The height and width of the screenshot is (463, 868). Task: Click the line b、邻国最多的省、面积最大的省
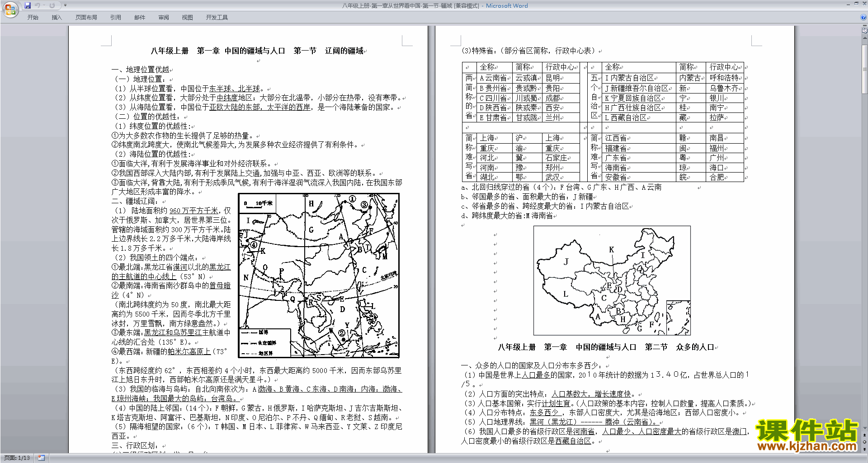pyautogui.click(x=527, y=197)
